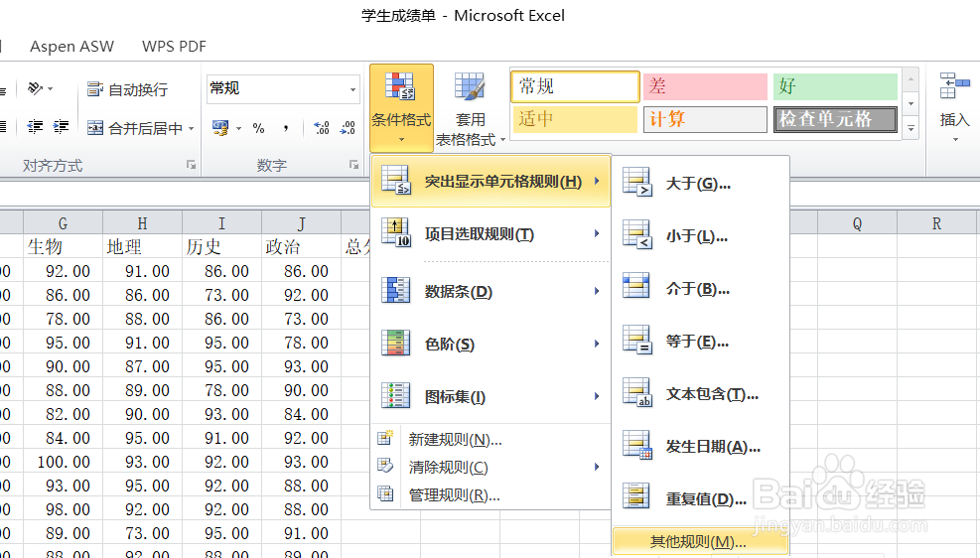Apply the 适中 neutral cell style

[575, 119]
